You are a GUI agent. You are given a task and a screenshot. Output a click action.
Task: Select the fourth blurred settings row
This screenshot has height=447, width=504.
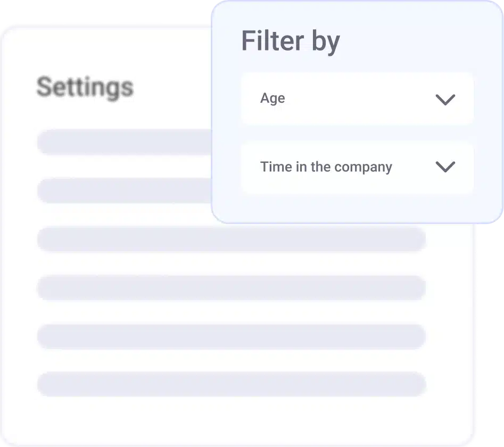231,288
